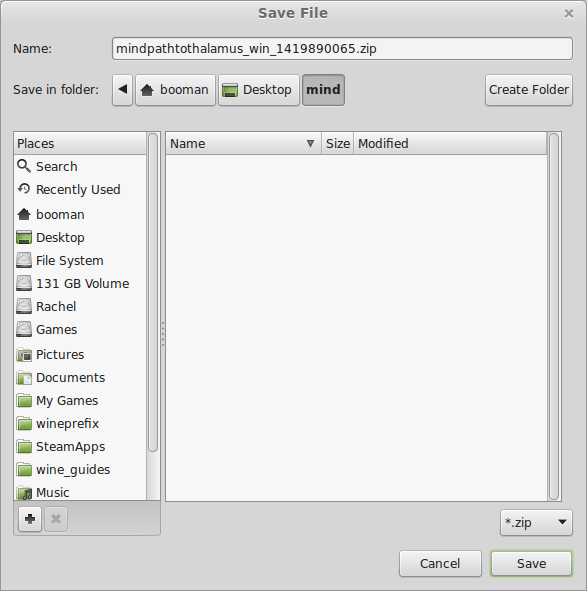Viewport: 587px width, 591px height.
Task: Choose the File System drive icon
Action: click(24, 260)
